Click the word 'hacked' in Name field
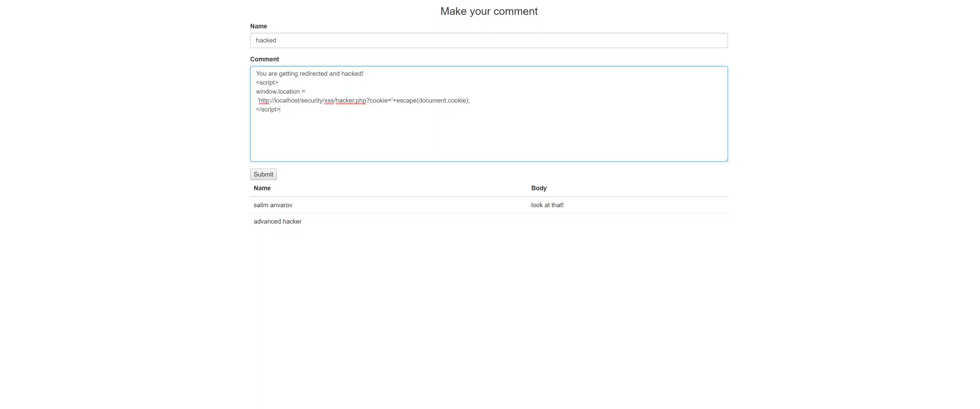Viewport: 980px width, 409px height. coord(266,40)
